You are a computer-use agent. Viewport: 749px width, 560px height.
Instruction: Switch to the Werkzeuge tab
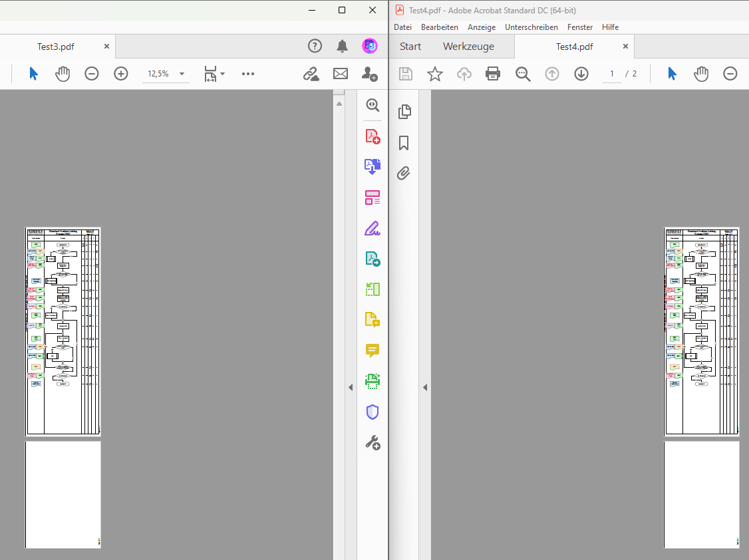tap(468, 47)
